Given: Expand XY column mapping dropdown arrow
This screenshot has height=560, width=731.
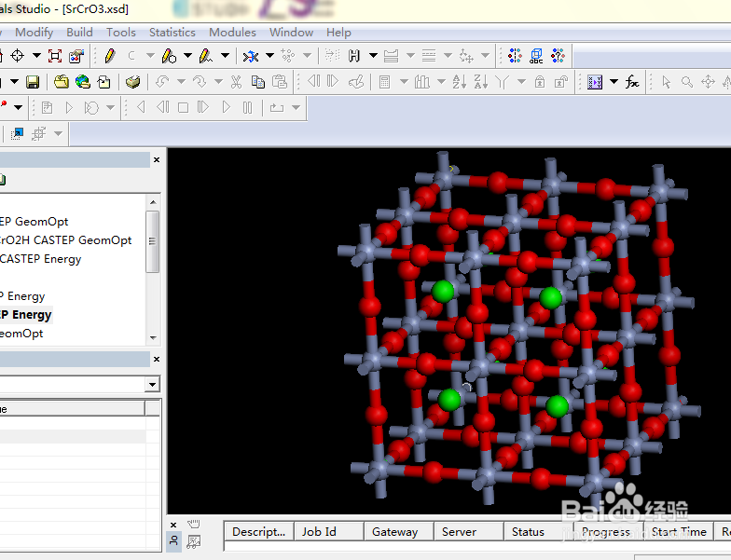Looking at the screenshot, I should coord(614,82).
